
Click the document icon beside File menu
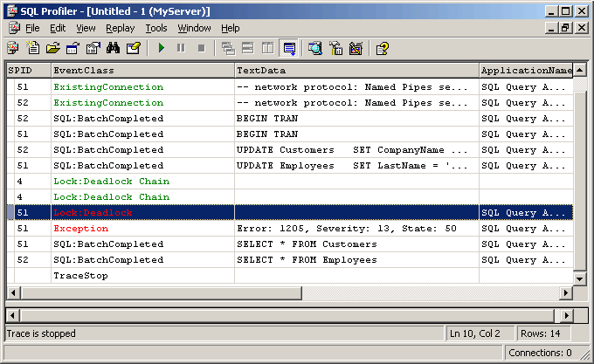click(x=14, y=28)
